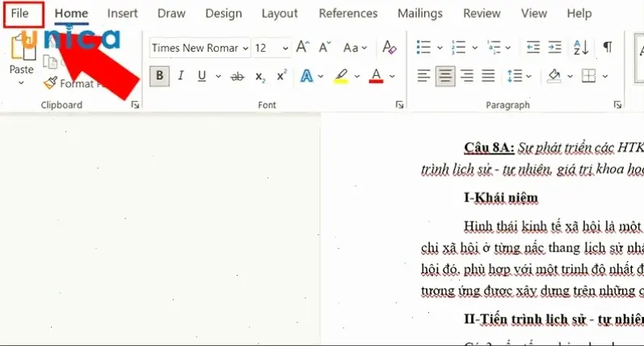Click 'Câu 8A:' in document

[489, 147]
